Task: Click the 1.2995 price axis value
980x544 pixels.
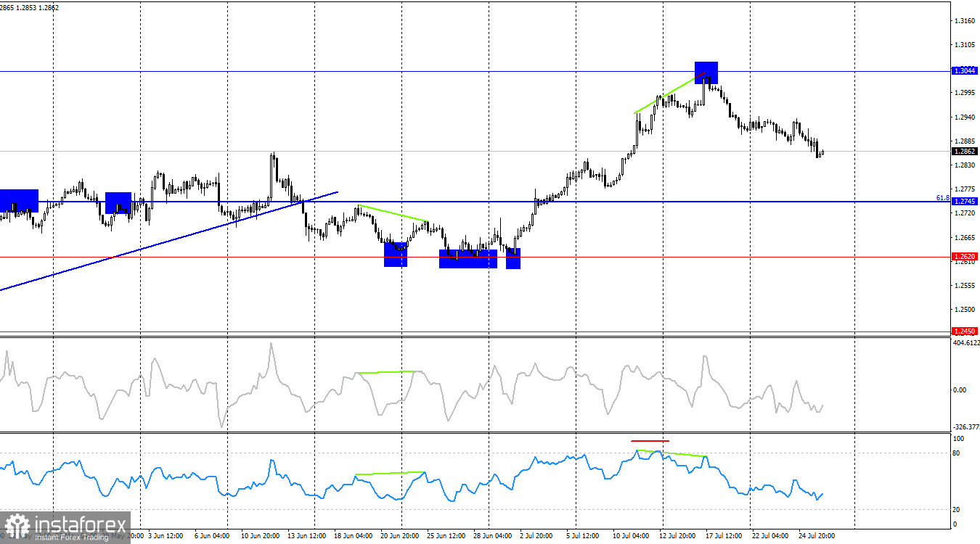Action: point(965,93)
